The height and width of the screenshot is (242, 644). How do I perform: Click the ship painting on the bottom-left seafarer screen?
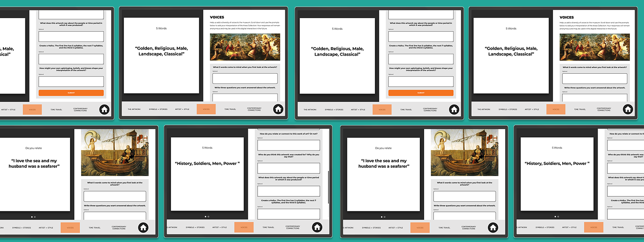point(115,152)
